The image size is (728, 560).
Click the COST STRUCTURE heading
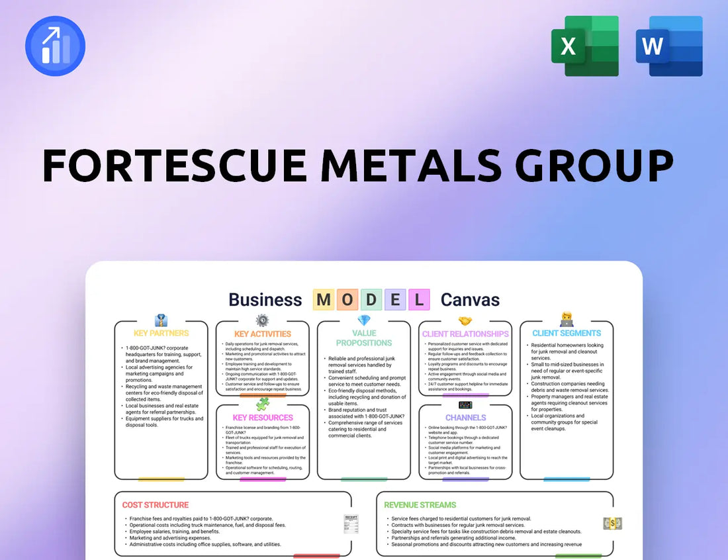(156, 505)
